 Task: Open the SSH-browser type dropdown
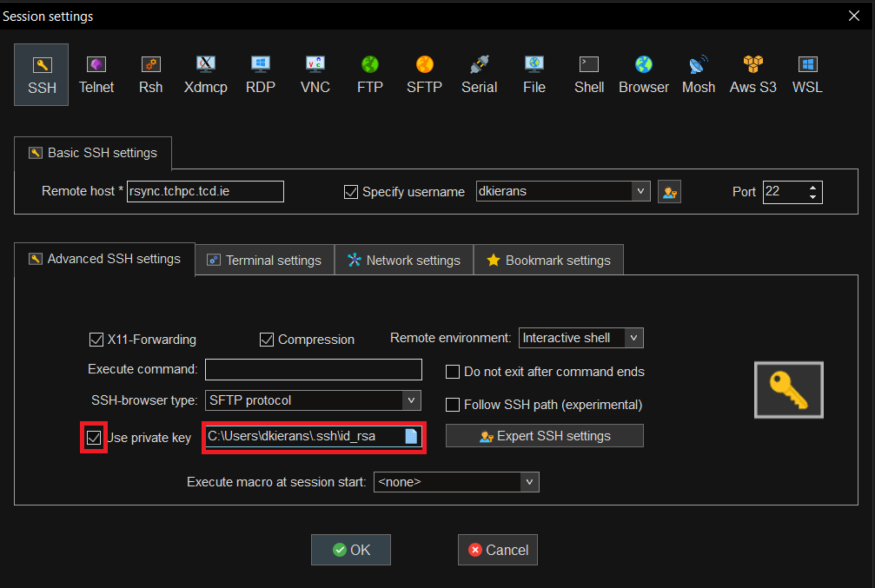tap(411, 400)
